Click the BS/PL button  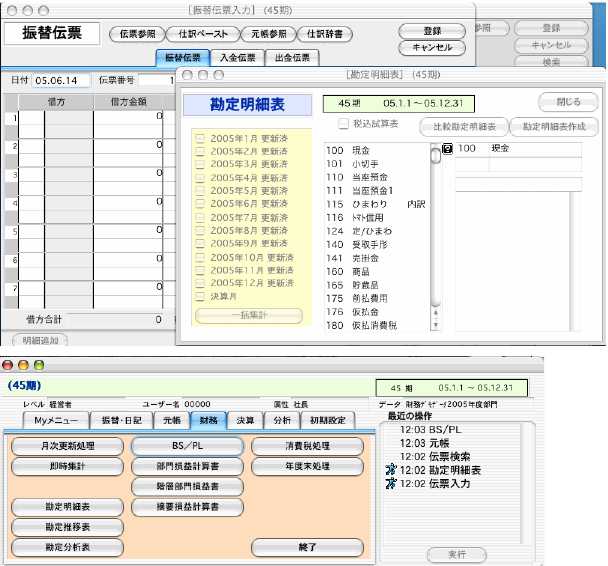187,446
